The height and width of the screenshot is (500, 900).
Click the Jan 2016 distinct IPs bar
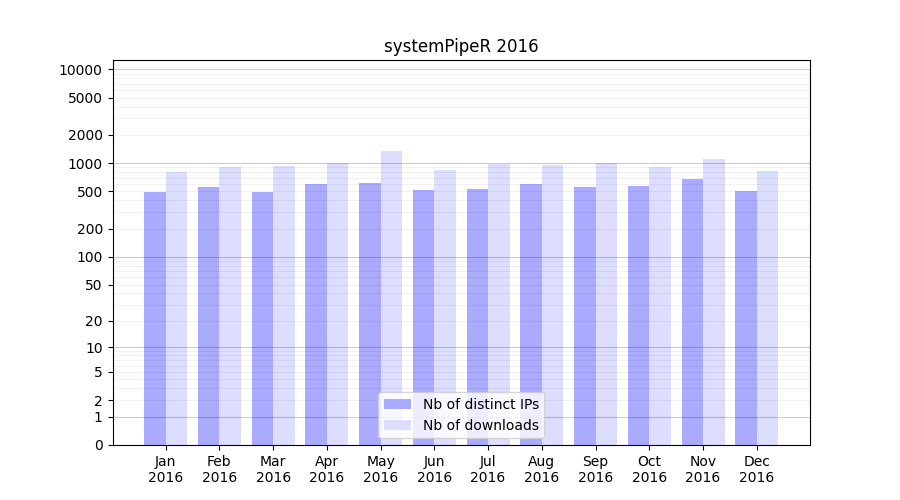[x=155, y=318]
